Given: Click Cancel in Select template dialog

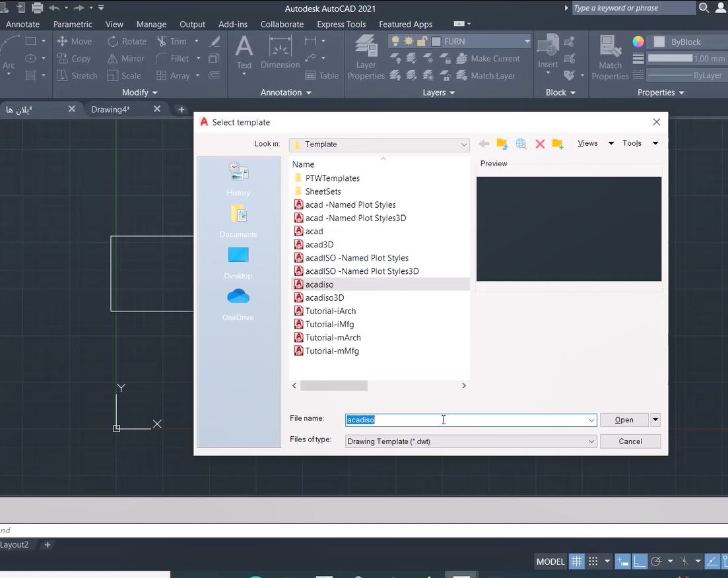Looking at the screenshot, I should point(630,441).
